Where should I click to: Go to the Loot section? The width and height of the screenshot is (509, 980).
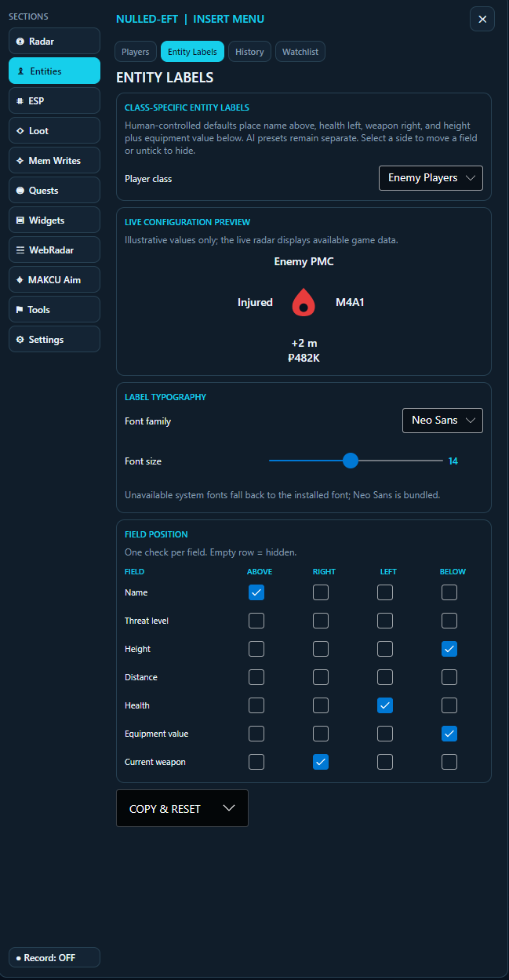[54, 130]
